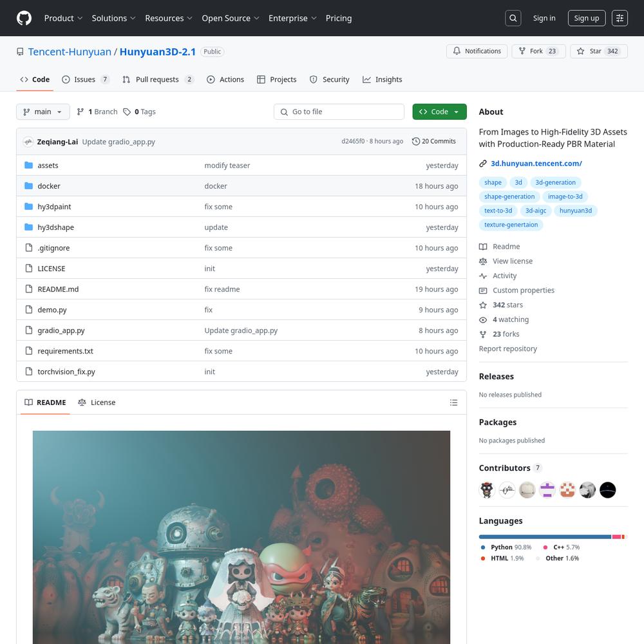
Task: Click Zeqiang-Lai author avatar
Action: (x=28, y=142)
